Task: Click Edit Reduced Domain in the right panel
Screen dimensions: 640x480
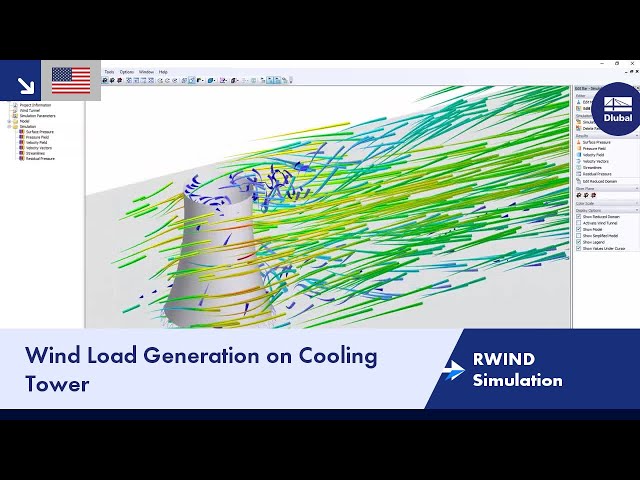Action: click(x=600, y=181)
